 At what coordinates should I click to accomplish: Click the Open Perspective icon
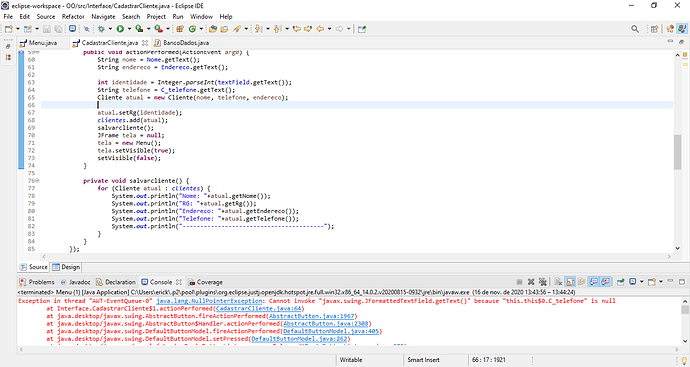[654, 29]
